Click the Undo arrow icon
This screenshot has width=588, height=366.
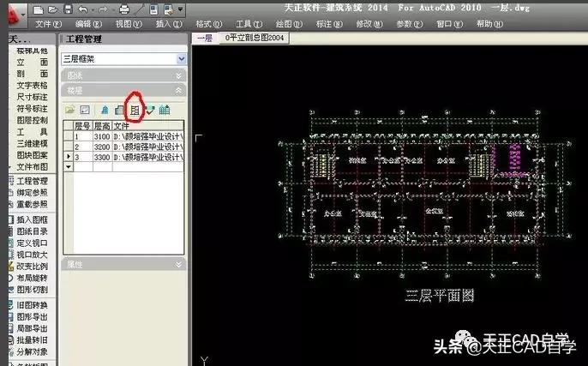click(x=83, y=9)
